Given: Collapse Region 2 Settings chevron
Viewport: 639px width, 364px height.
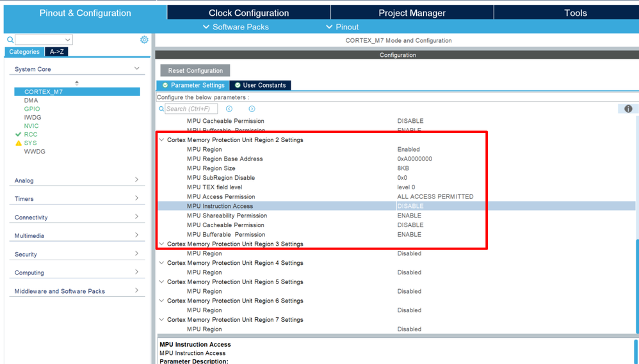Looking at the screenshot, I should tap(162, 139).
